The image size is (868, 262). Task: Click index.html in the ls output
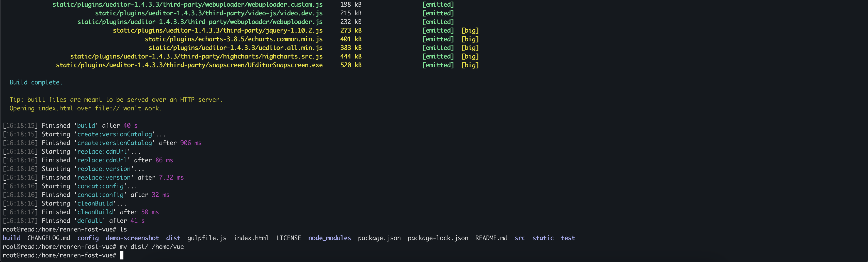pyautogui.click(x=251, y=238)
